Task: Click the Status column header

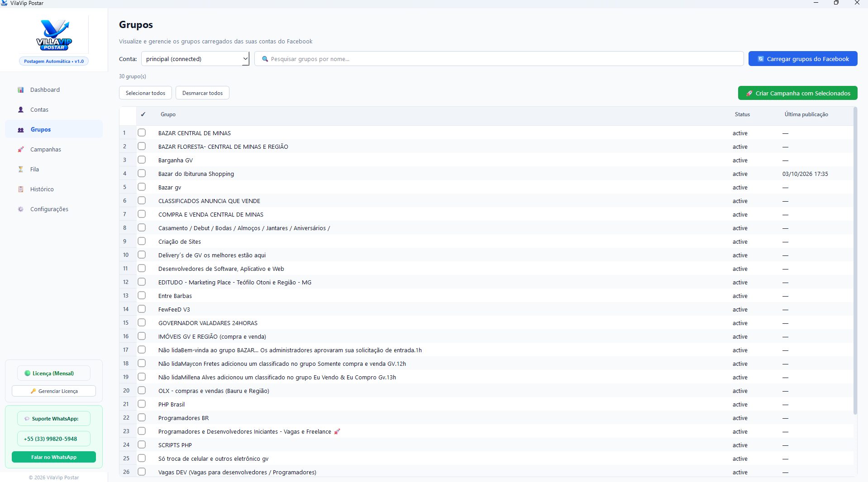Action: [742, 114]
